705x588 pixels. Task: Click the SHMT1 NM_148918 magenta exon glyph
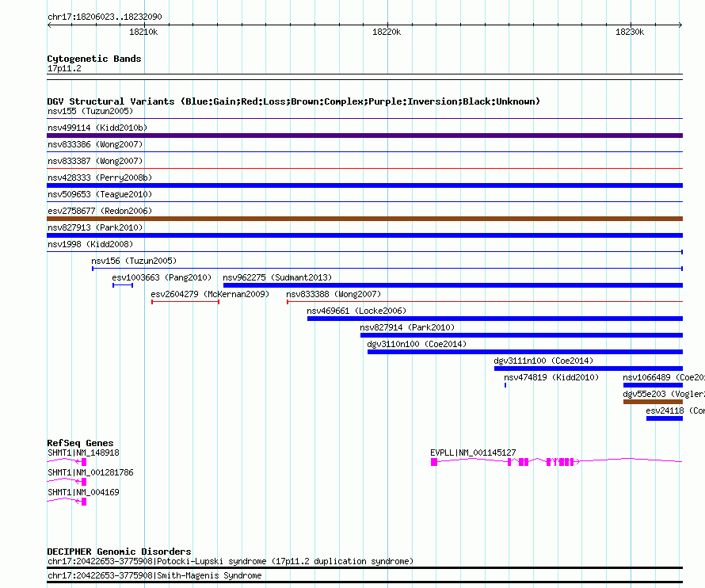coord(84,462)
